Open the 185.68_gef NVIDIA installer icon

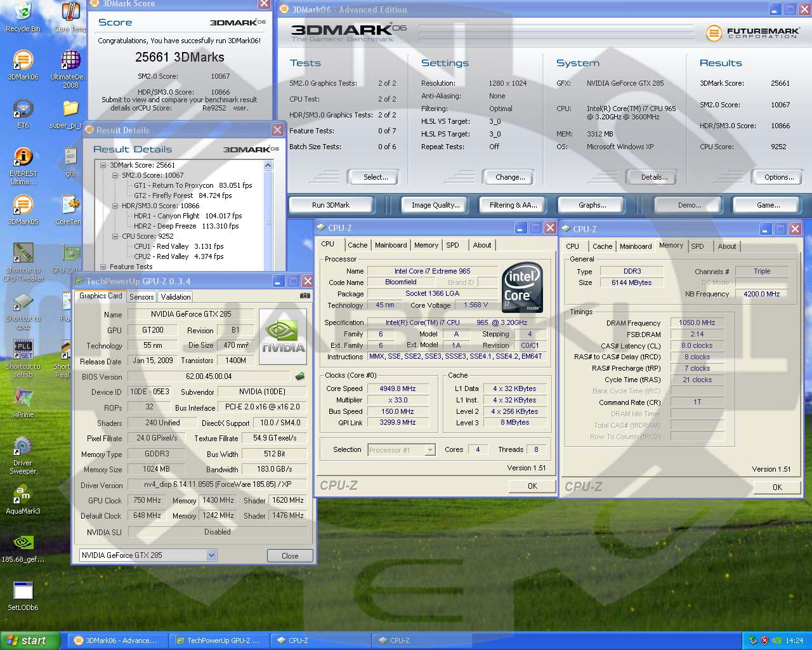[23, 547]
